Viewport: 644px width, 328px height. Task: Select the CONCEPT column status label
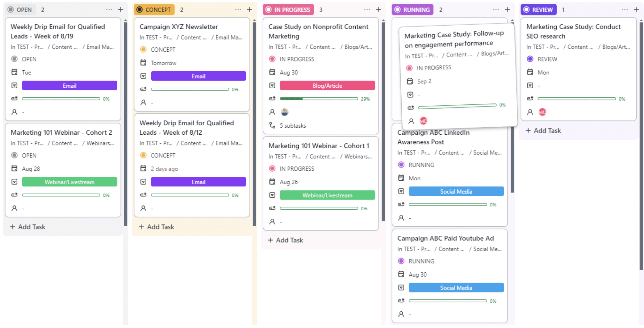click(x=154, y=10)
